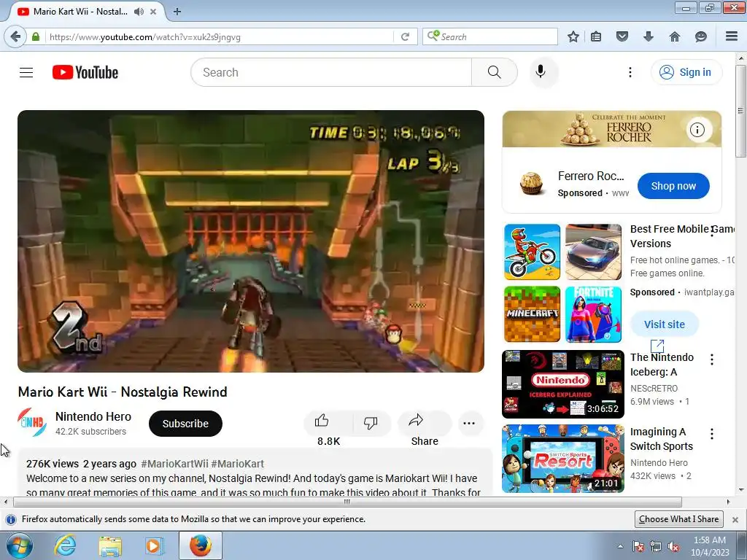Open the downloads arrow icon
Image resolution: width=747 pixels, height=560 pixels.
tap(649, 36)
